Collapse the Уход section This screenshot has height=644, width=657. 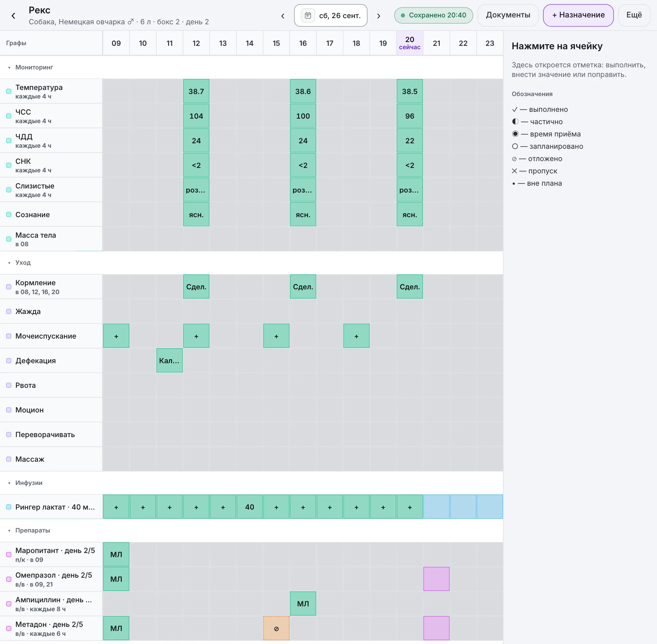point(9,263)
